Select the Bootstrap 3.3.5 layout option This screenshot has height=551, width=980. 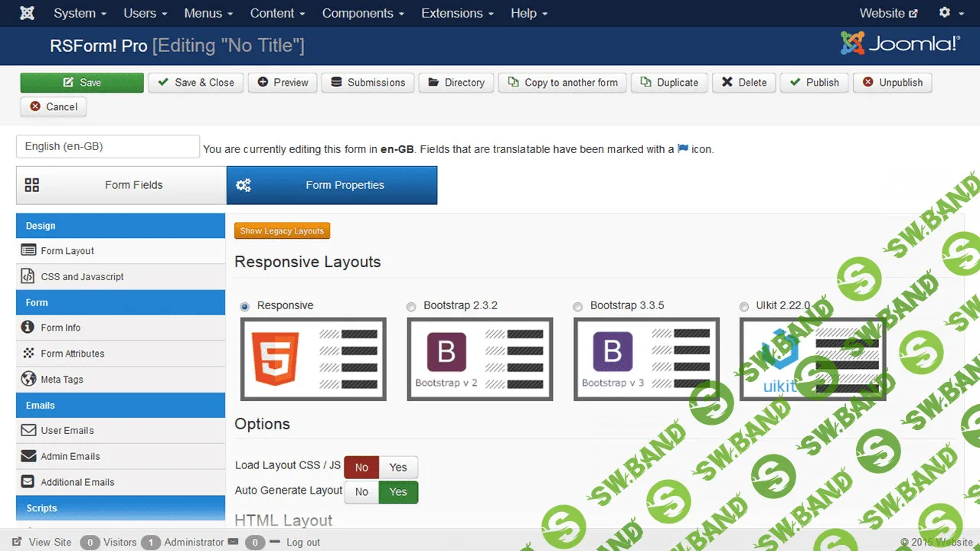tap(578, 306)
